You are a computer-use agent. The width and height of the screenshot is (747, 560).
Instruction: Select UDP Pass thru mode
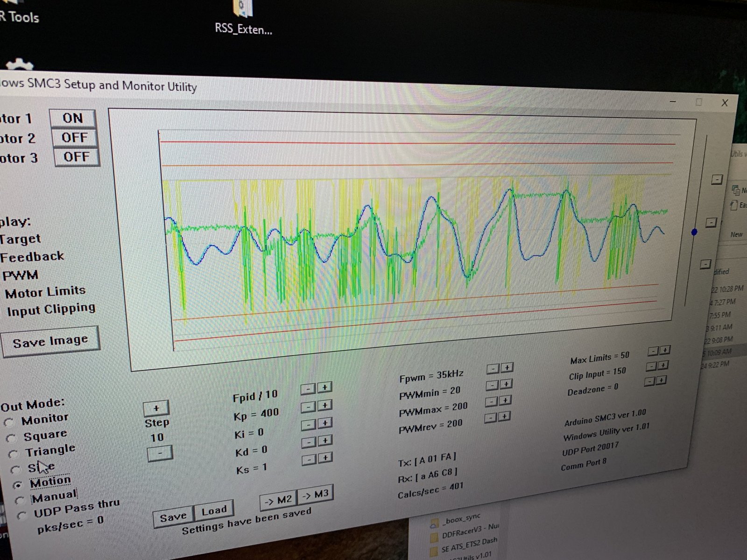[21, 516]
